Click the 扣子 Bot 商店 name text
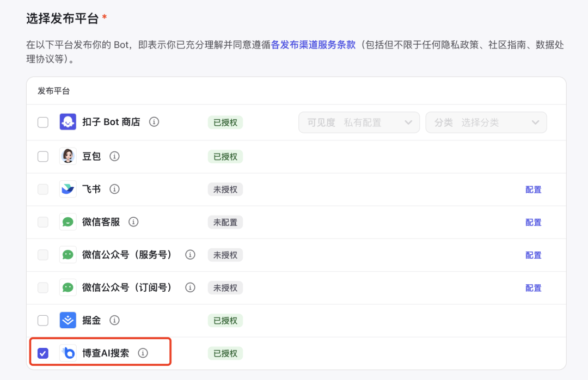Screen dimensions: 588x380 (x=112, y=122)
